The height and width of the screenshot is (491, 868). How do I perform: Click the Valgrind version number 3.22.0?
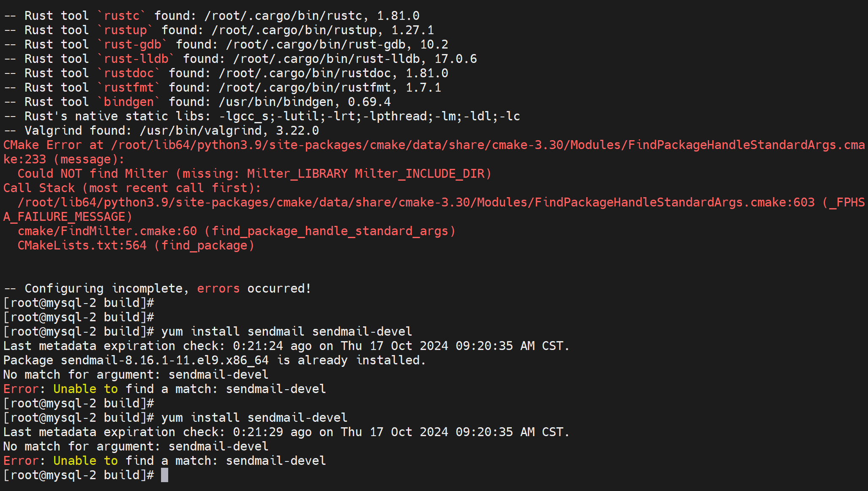click(x=297, y=130)
